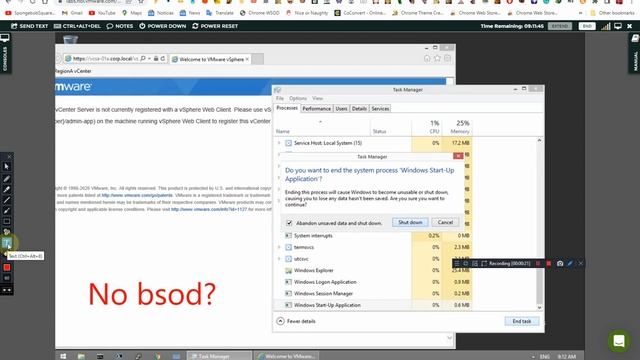
Task: Open File Explorer from the taskbar
Action: pos(81,356)
